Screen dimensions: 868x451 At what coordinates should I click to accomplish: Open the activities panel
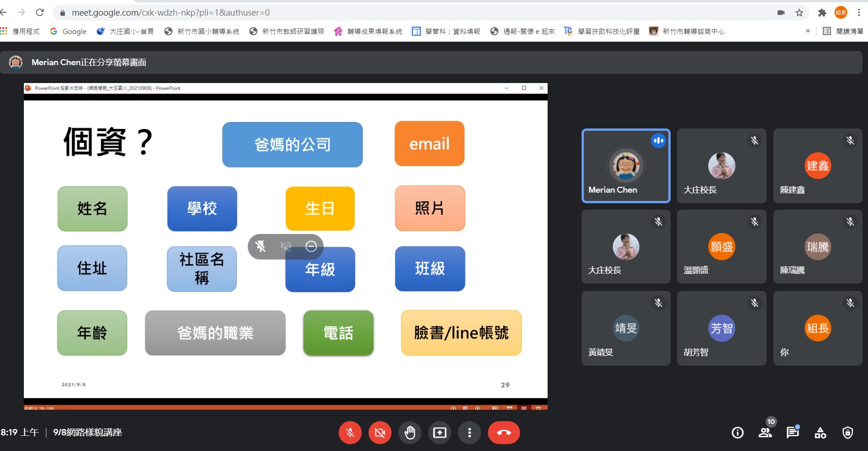820,433
